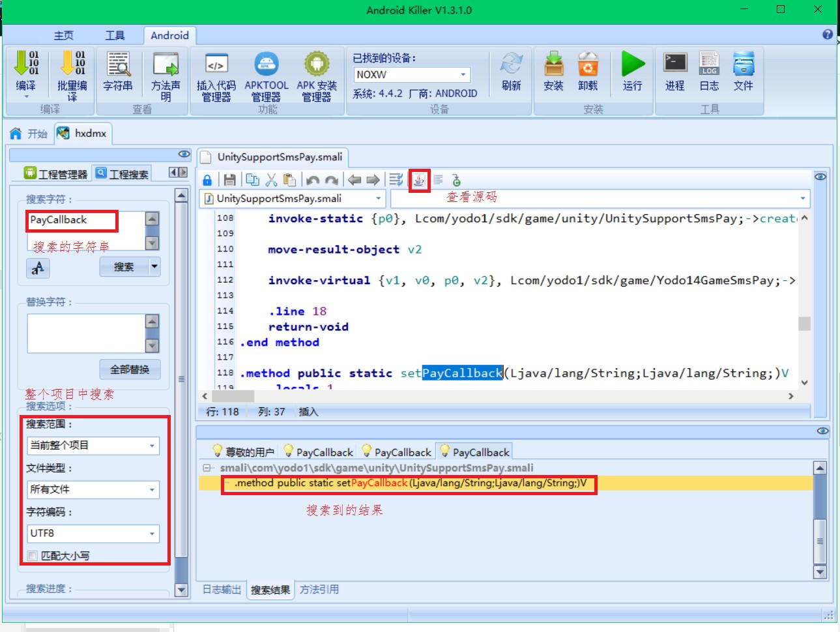840x632 pixels.
Task: Click the 刷新 refresh devices icon
Action: [512, 64]
